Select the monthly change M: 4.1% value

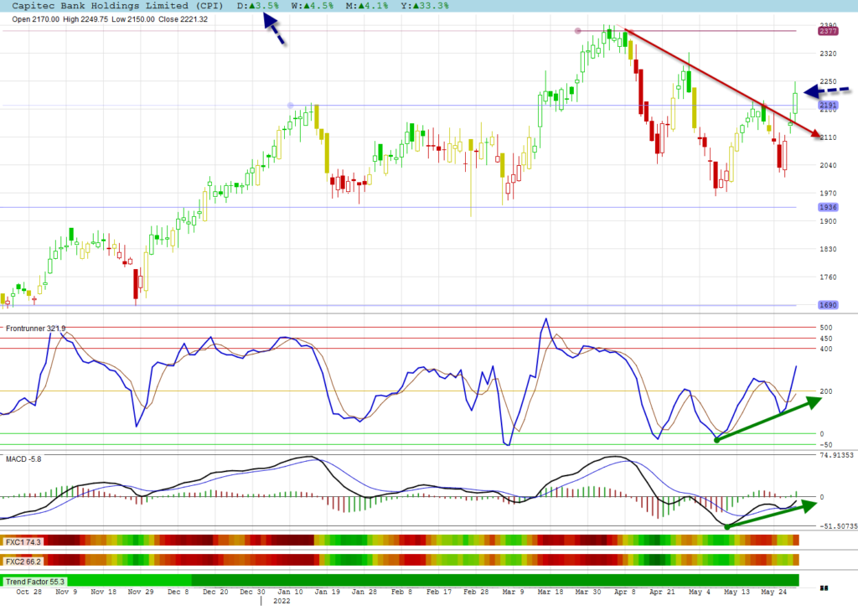(x=367, y=6)
